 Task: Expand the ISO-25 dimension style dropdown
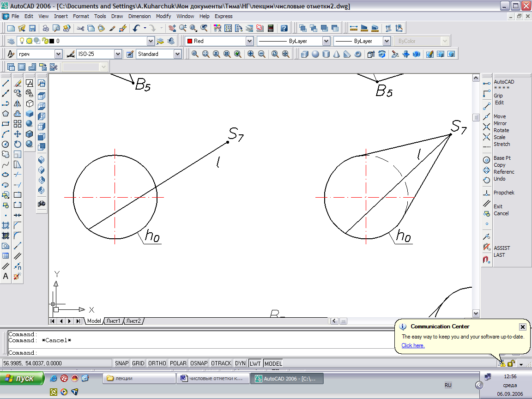click(x=118, y=54)
